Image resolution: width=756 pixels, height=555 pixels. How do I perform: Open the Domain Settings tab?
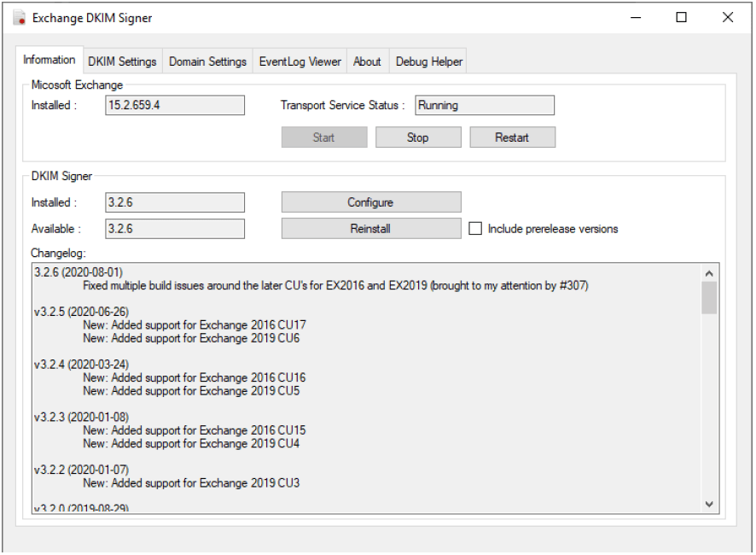pyautogui.click(x=207, y=61)
